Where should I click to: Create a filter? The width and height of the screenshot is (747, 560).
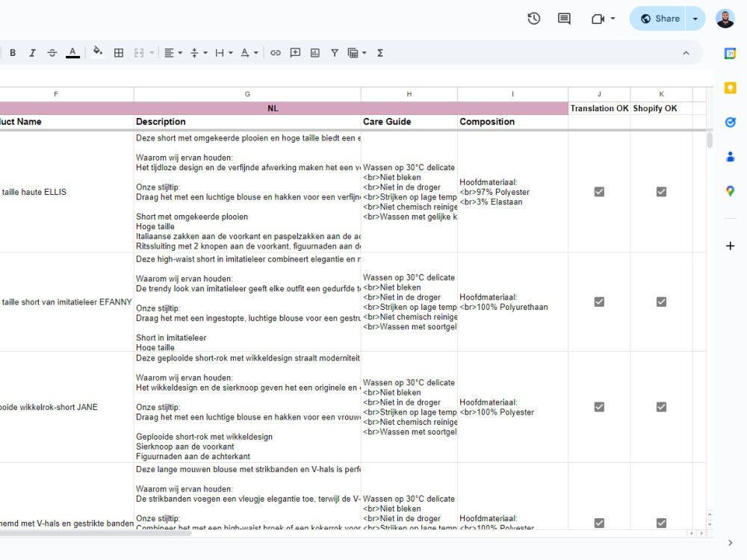335,53
